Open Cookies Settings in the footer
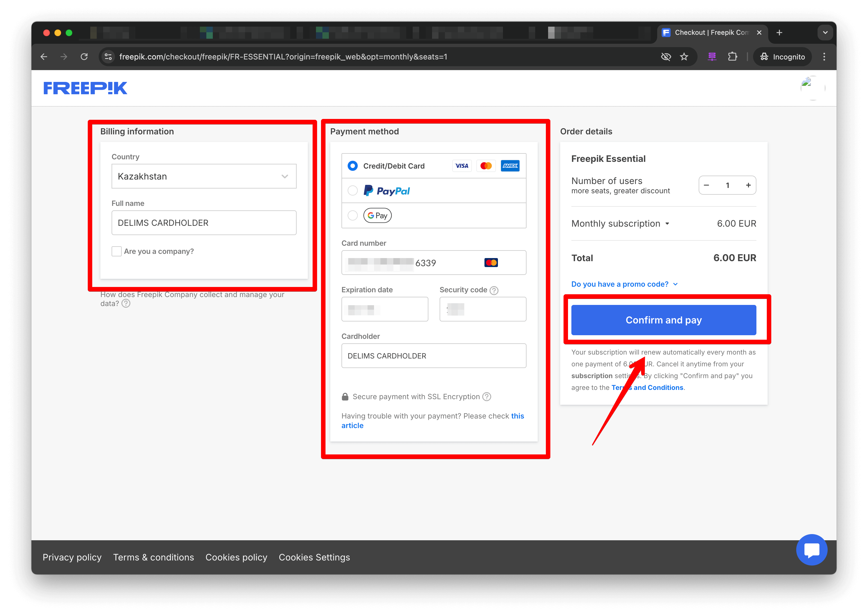Image resolution: width=868 pixels, height=616 pixels. pyautogui.click(x=314, y=557)
